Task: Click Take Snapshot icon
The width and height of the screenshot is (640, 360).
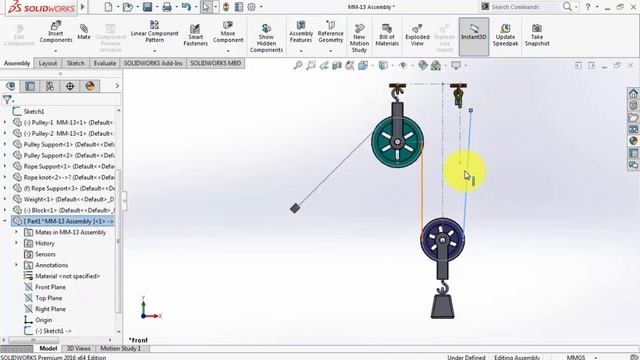Action: click(537, 35)
